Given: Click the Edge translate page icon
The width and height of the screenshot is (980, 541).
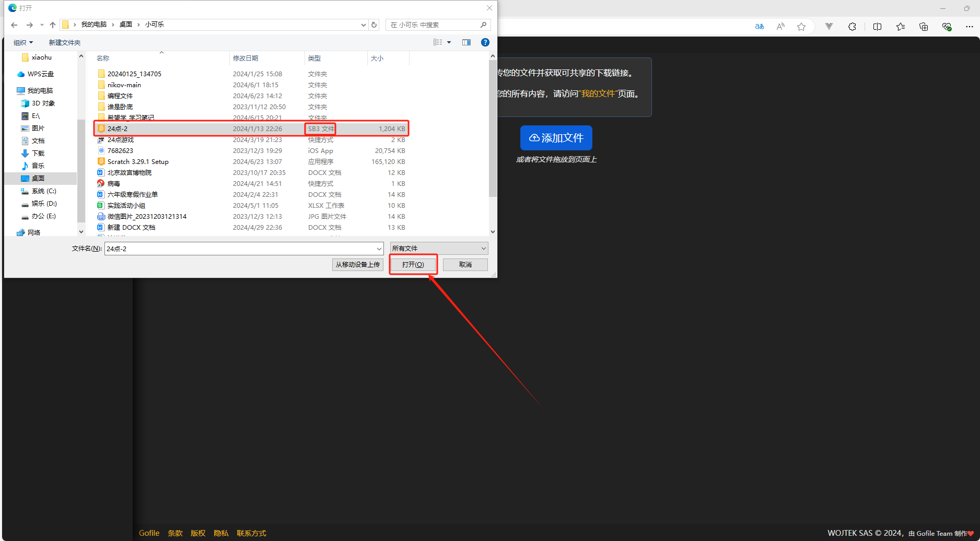Looking at the screenshot, I should [x=760, y=27].
